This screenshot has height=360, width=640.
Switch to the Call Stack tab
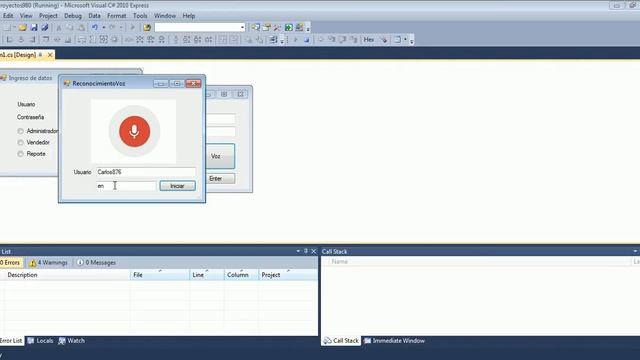pos(341,340)
